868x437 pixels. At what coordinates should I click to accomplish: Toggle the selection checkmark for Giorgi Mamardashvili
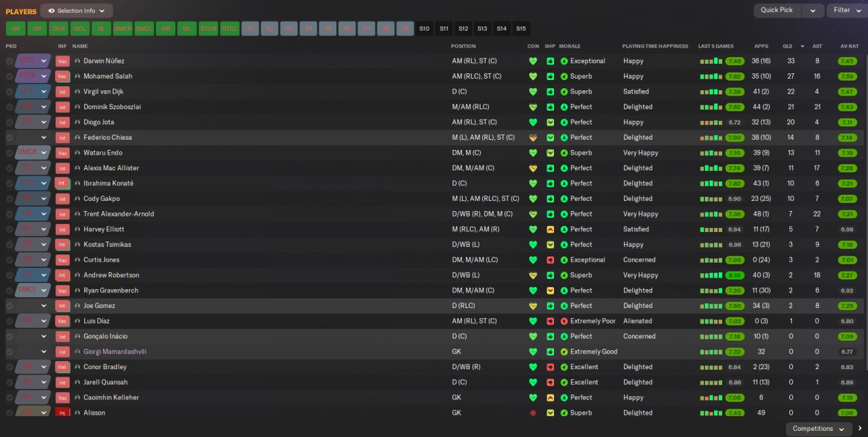pyautogui.click(x=9, y=351)
